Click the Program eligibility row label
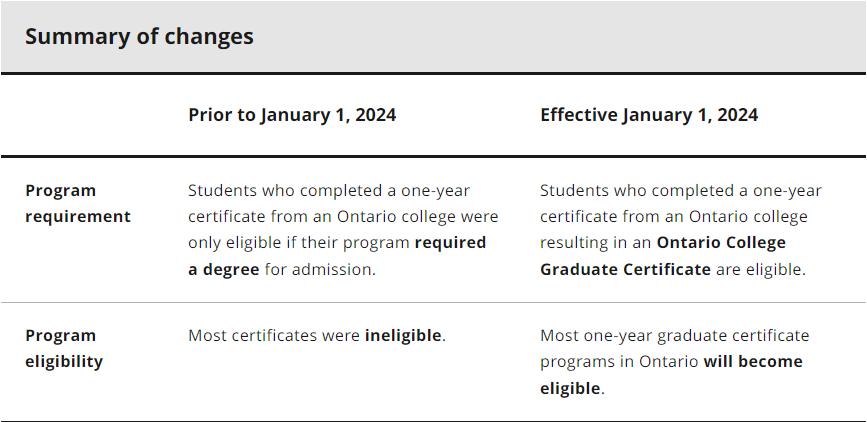 pos(64,348)
